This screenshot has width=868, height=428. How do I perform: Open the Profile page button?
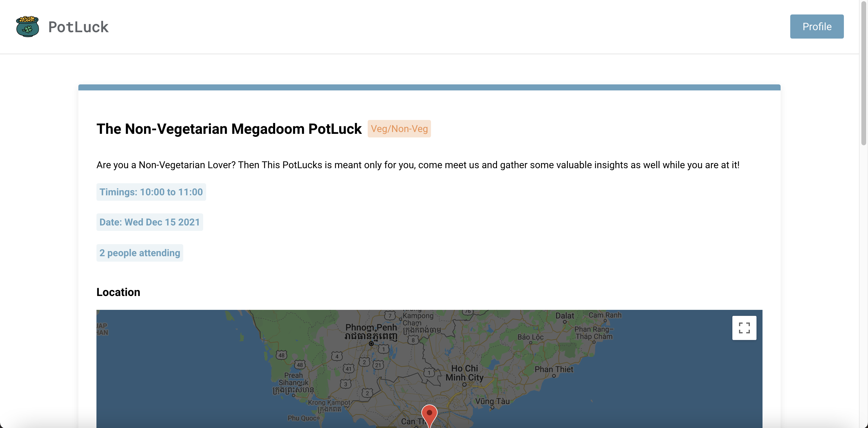tap(816, 27)
